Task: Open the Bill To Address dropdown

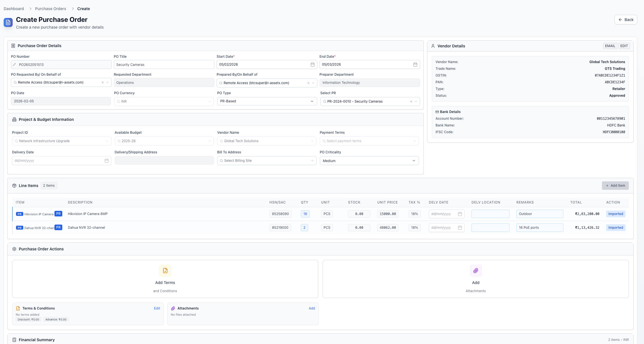Action: [x=267, y=161]
